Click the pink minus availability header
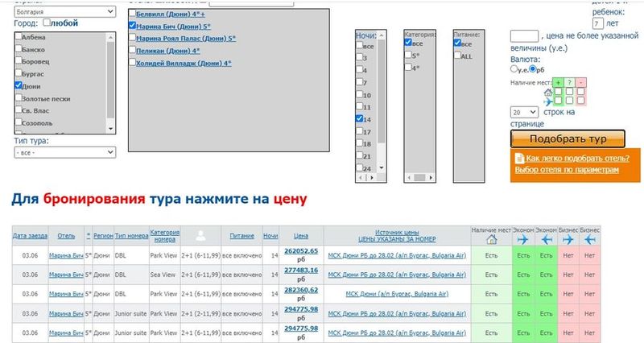 tap(580, 83)
